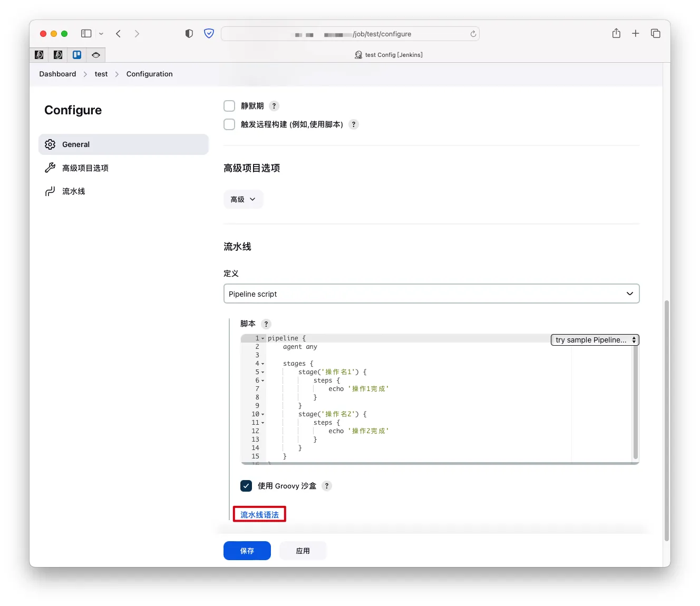The height and width of the screenshot is (606, 700).
Task: Click the help icon beside 脚本 label
Action: click(266, 324)
